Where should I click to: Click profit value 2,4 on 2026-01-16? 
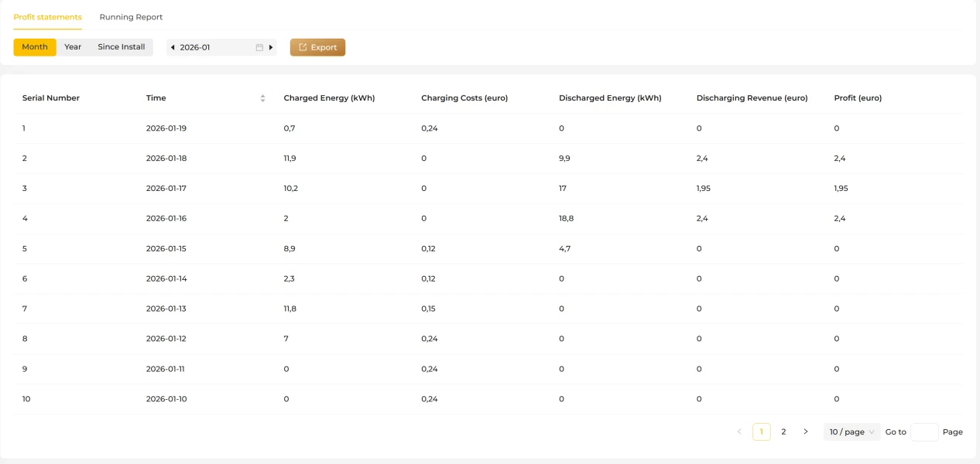[840, 219]
